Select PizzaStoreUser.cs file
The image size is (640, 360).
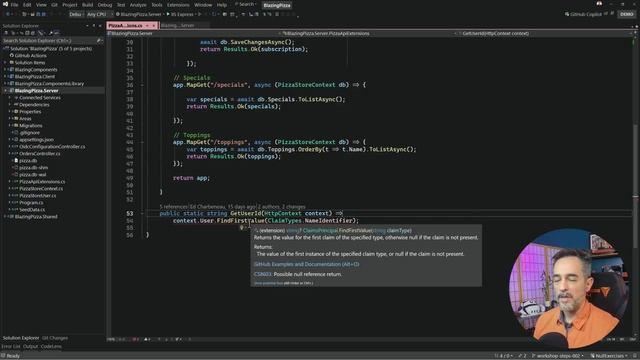pos(38,196)
